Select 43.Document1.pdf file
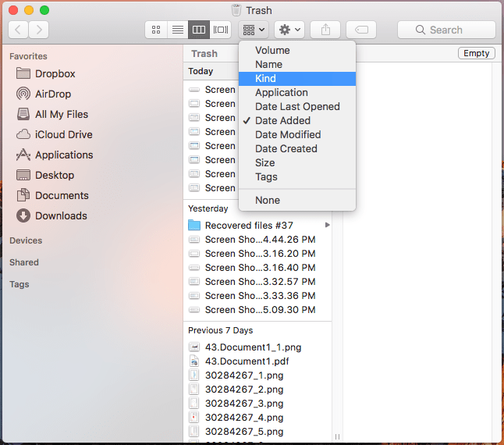Image resolution: width=504 pixels, height=445 pixels. click(x=259, y=361)
